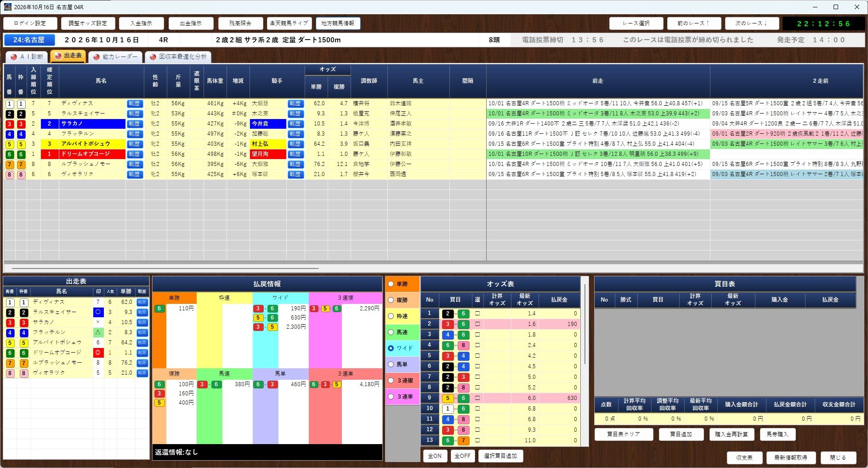
Task: Click the ◎ mark for ドリームオブコージ
Action: 97,353
